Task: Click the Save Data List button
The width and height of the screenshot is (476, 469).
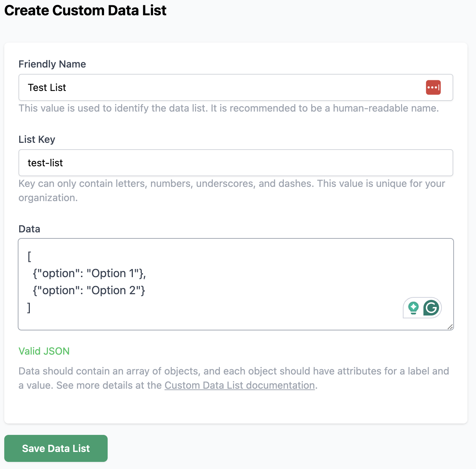Action: (x=56, y=448)
